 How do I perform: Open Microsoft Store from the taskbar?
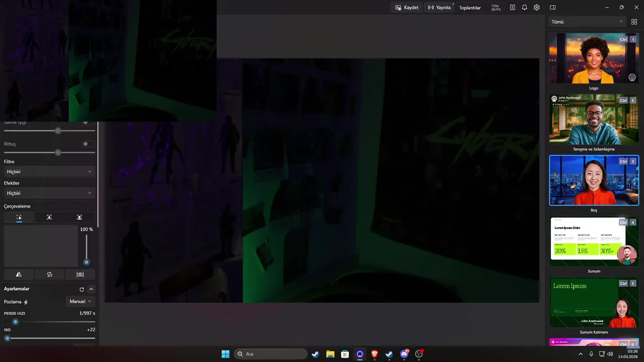coord(345,354)
